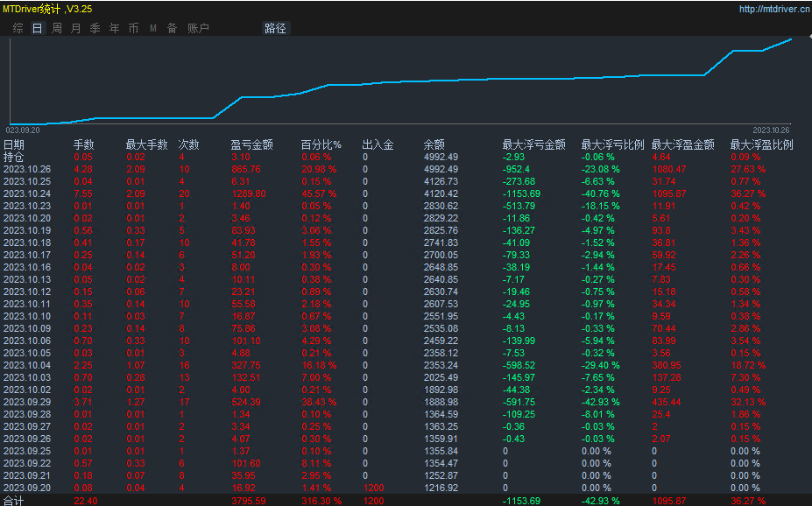Click the 最大浮亏金额 column header

click(534, 144)
